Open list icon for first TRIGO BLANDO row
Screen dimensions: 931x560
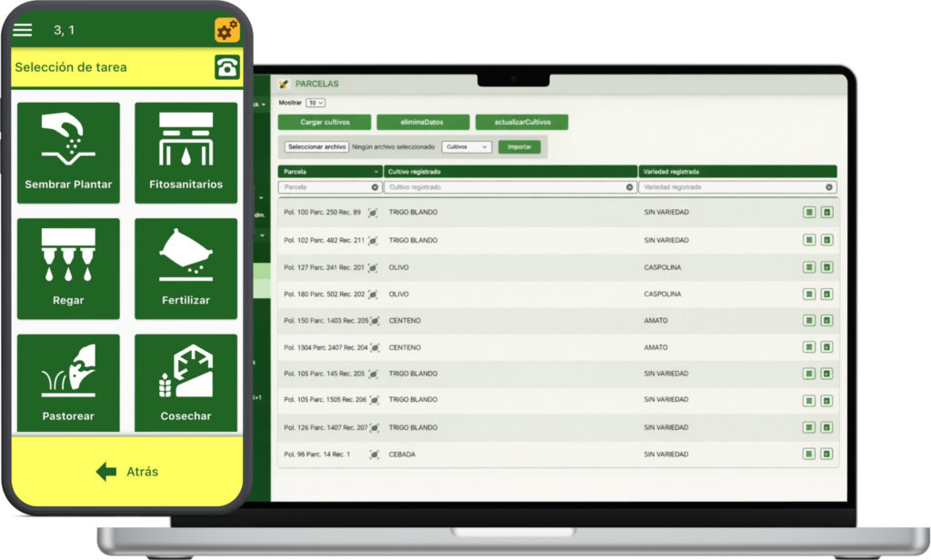pyautogui.click(x=808, y=213)
